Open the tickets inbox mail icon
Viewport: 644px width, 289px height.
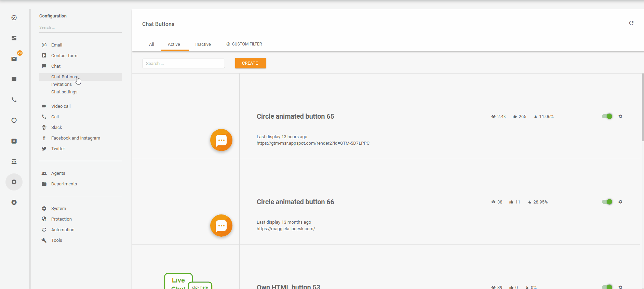coord(14,59)
